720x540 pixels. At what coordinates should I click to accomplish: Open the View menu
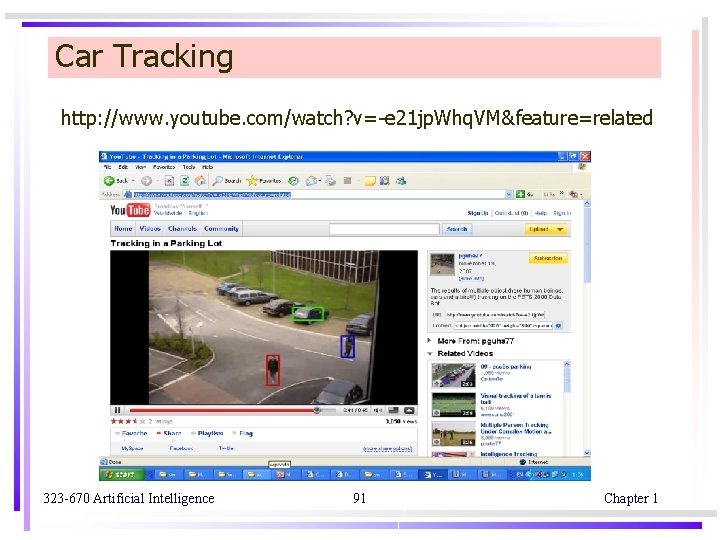tap(141, 167)
